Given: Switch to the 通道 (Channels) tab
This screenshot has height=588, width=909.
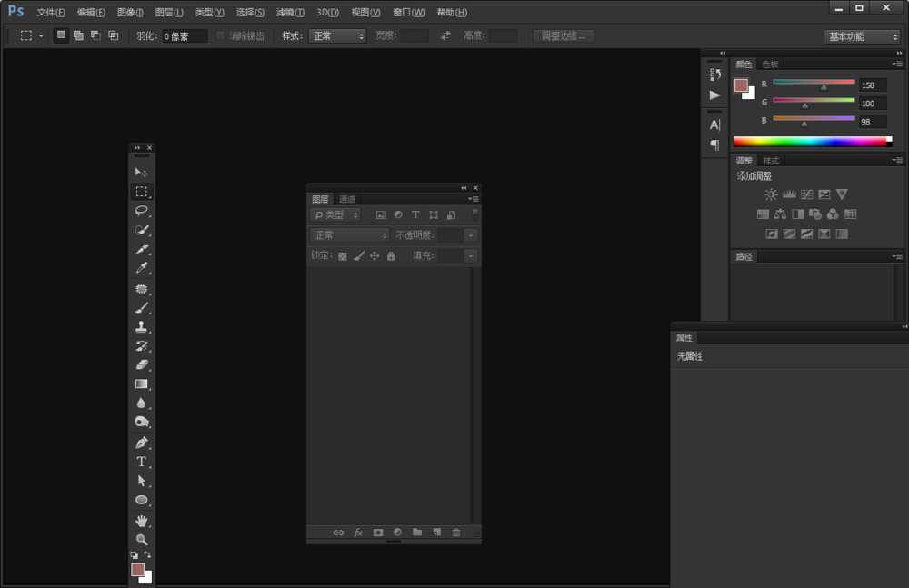Looking at the screenshot, I should [x=347, y=199].
